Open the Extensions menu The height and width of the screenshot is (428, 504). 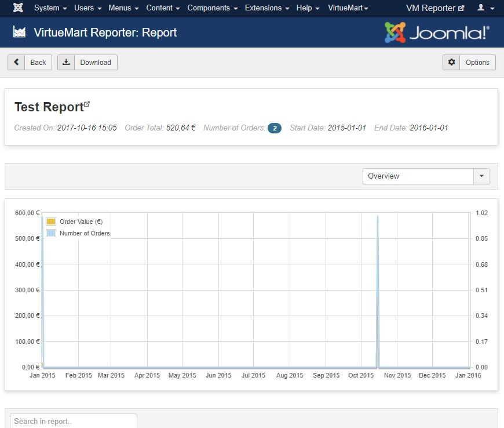pos(267,8)
